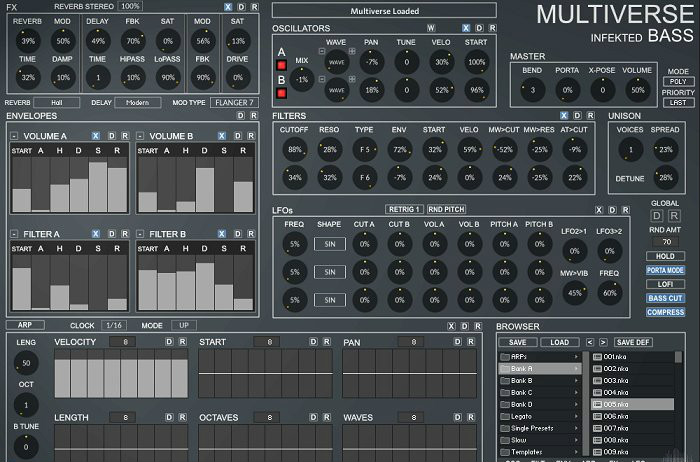Toggle LFO RETRIG 1 button
Image resolution: width=700 pixels, height=462 pixels.
coord(404,209)
